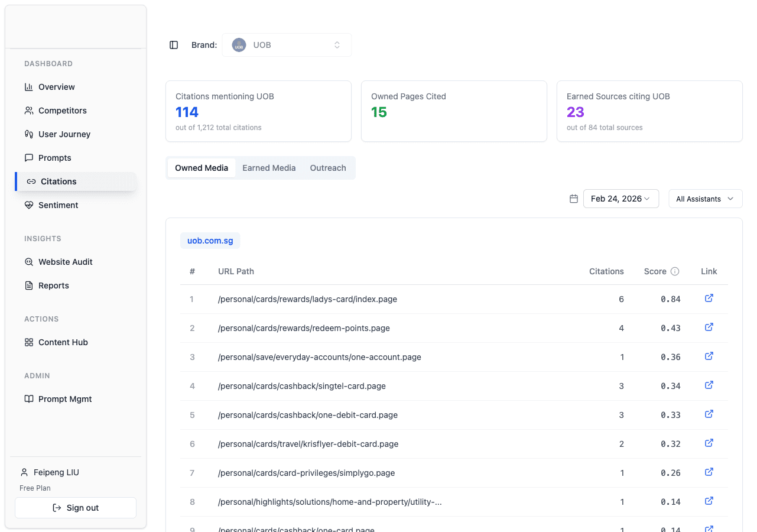Viewport: 757px width, 532px height.
Task: Select the Sentiment heart icon
Action: 29,205
